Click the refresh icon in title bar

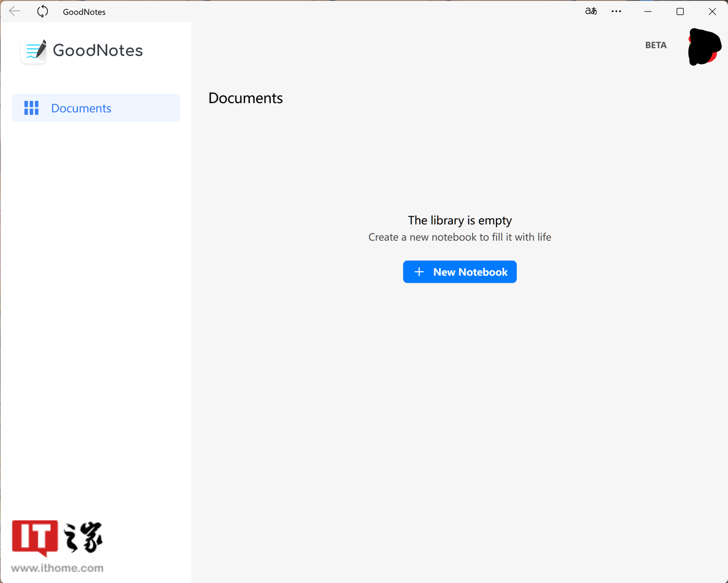coord(42,11)
